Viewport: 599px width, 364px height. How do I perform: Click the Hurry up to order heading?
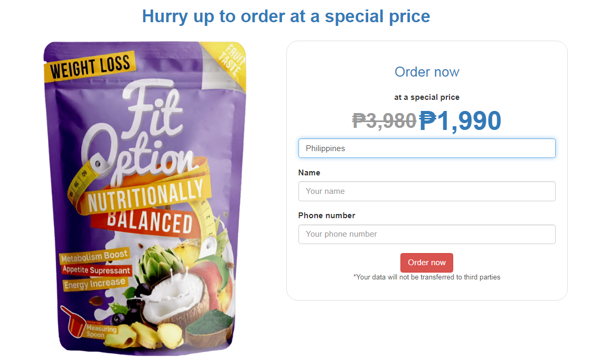[x=286, y=16]
